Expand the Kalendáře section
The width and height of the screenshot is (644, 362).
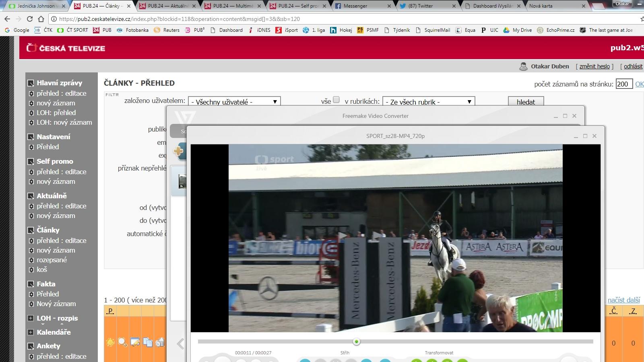[x=31, y=332]
